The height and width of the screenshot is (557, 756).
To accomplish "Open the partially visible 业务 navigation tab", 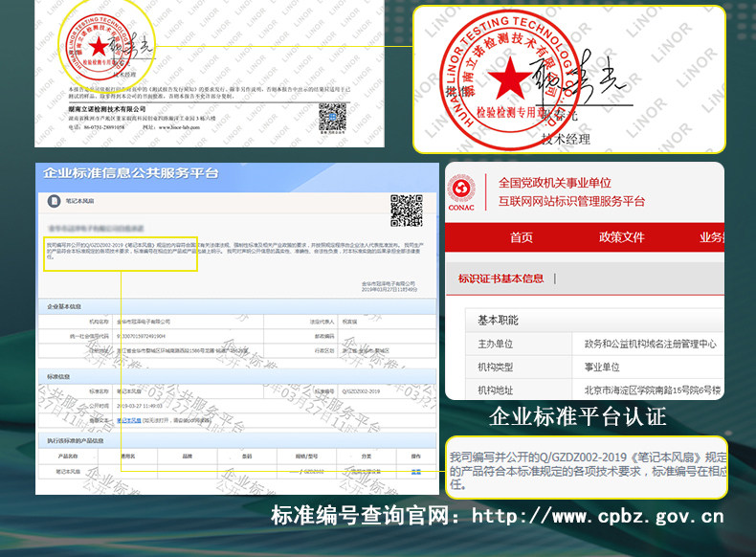I will pos(712,237).
